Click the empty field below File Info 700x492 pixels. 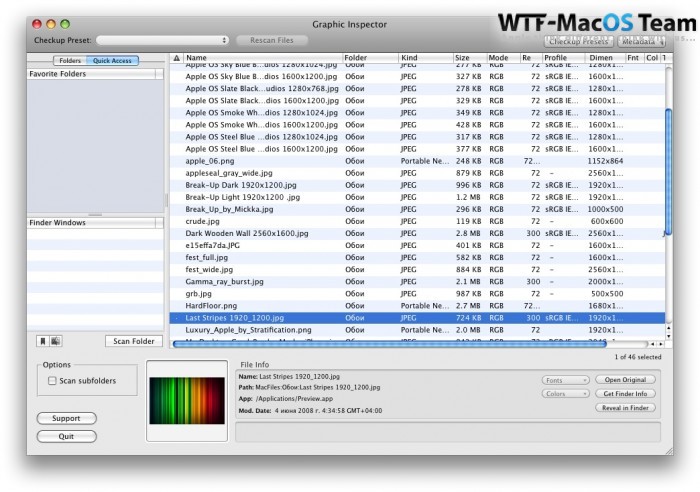[x=448, y=432]
